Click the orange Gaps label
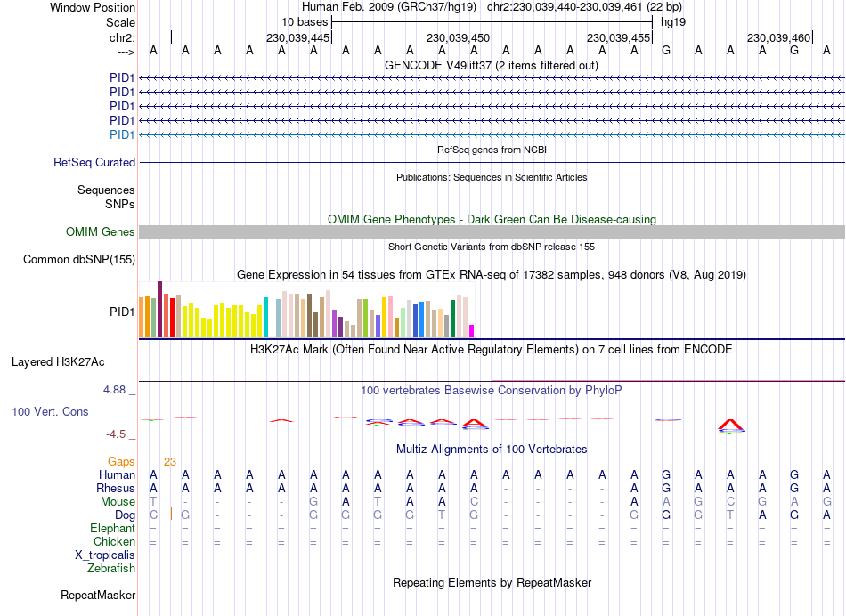The height and width of the screenshot is (616, 846). (121, 461)
